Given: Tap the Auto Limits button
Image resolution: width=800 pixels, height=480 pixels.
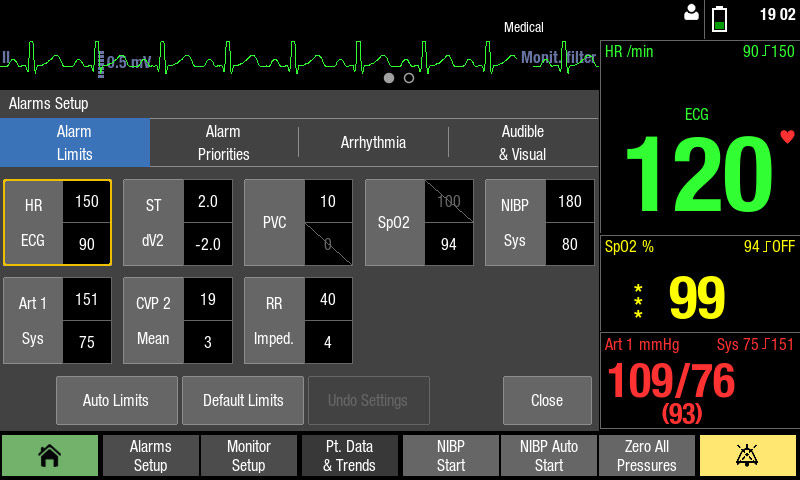Looking at the screenshot, I should (117, 400).
